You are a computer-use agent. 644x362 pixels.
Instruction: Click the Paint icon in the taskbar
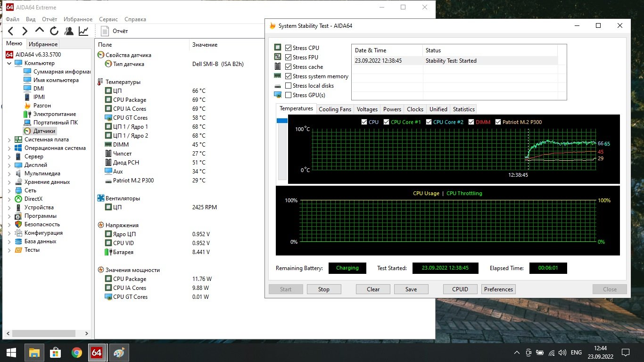tap(119, 352)
